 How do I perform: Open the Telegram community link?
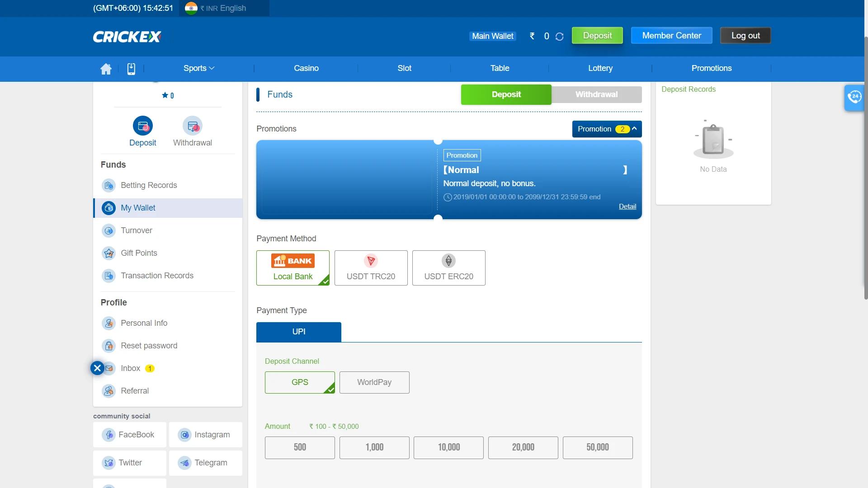(x=206, y=463)
